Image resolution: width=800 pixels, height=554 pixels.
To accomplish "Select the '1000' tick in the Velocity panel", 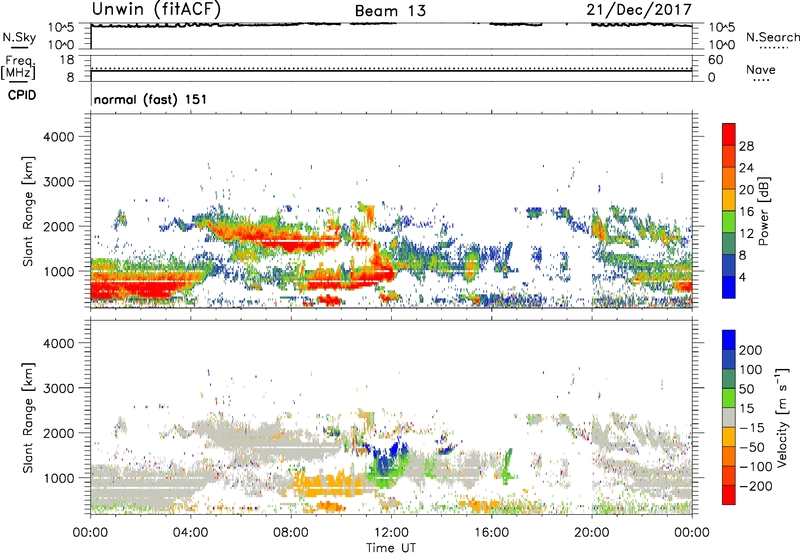I will pos(59,479).
